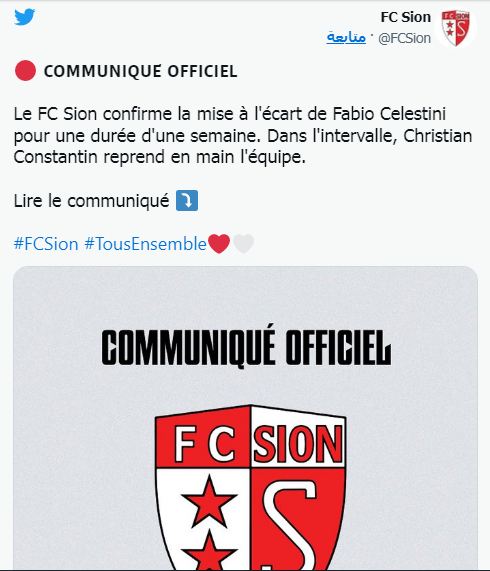Open the @FCSion handle link
The width and height of the screenshot is (490, 571).
[404, 38]
